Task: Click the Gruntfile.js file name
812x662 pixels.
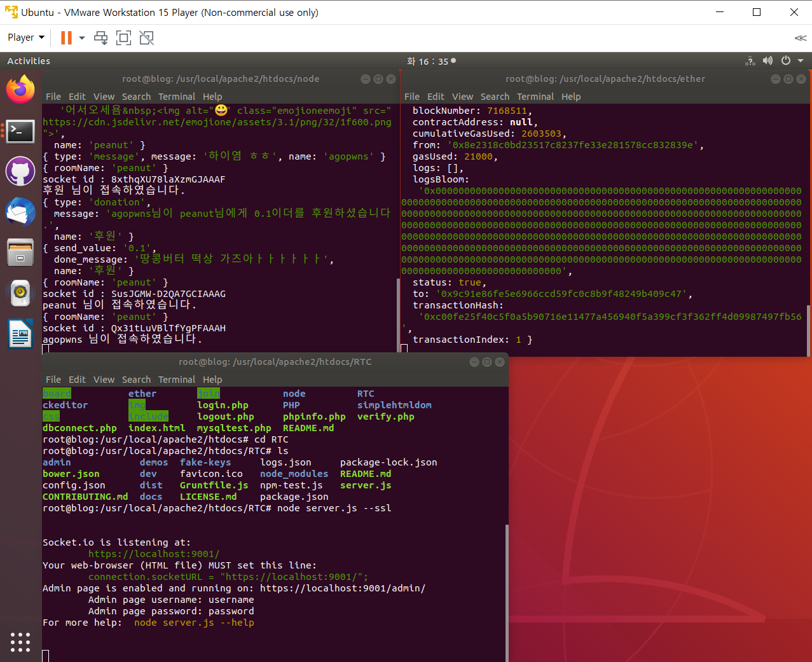Action: pos(214,485)
